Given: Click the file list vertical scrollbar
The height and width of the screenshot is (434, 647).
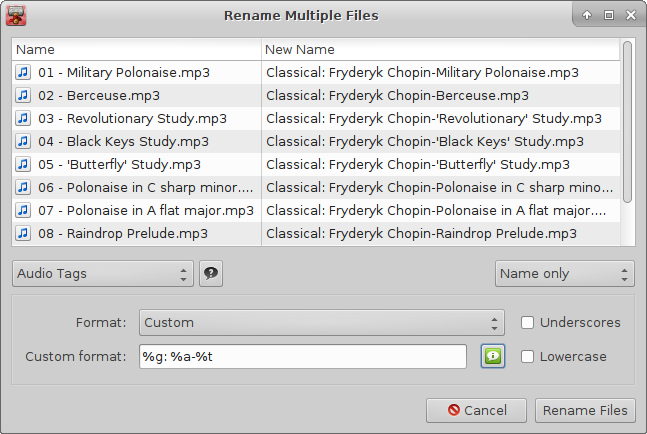Looking at the screenshot, I should coord(627,122).
